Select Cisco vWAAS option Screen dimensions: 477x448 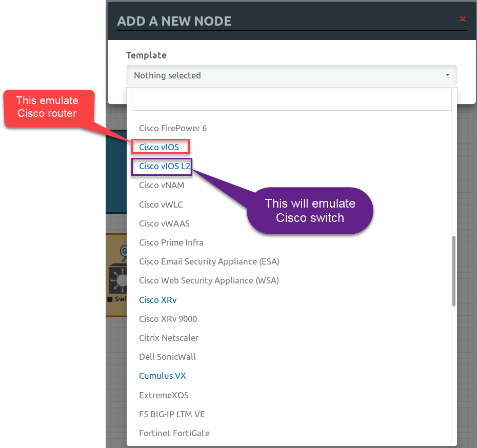point(164,223)
